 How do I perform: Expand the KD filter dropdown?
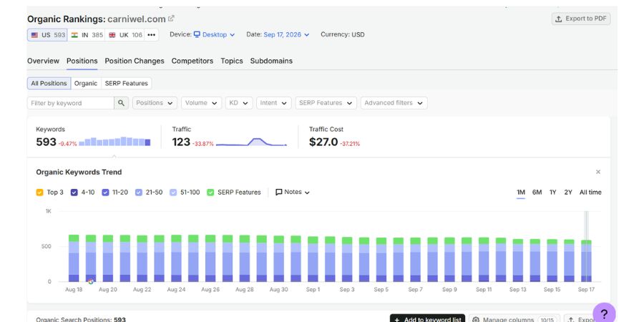coord(239,103)
